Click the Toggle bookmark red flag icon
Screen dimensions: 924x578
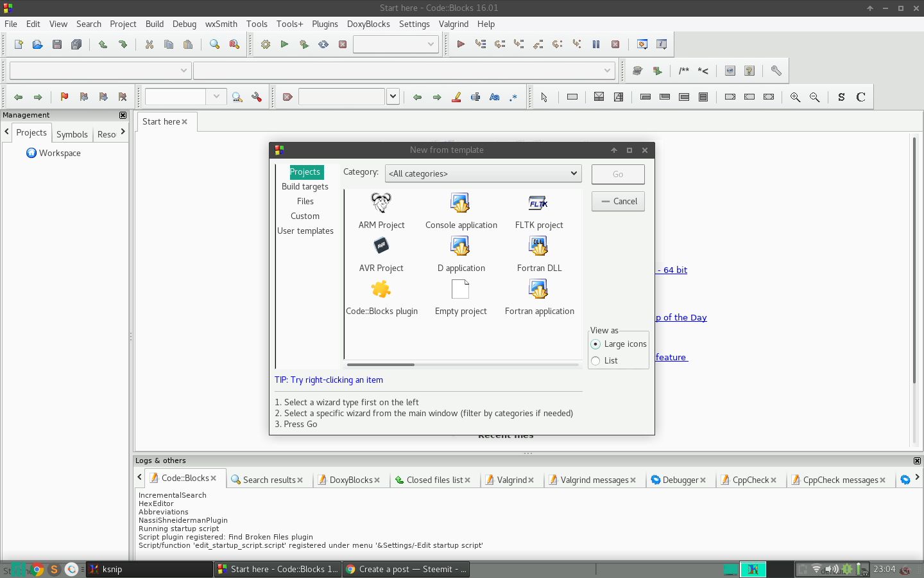pos(64,97)
